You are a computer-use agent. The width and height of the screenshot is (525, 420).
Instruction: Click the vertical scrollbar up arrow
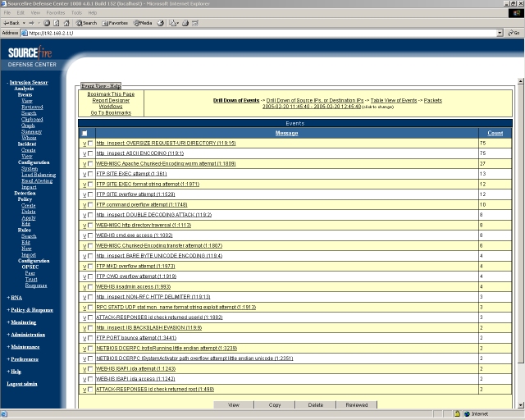(520, 81)
